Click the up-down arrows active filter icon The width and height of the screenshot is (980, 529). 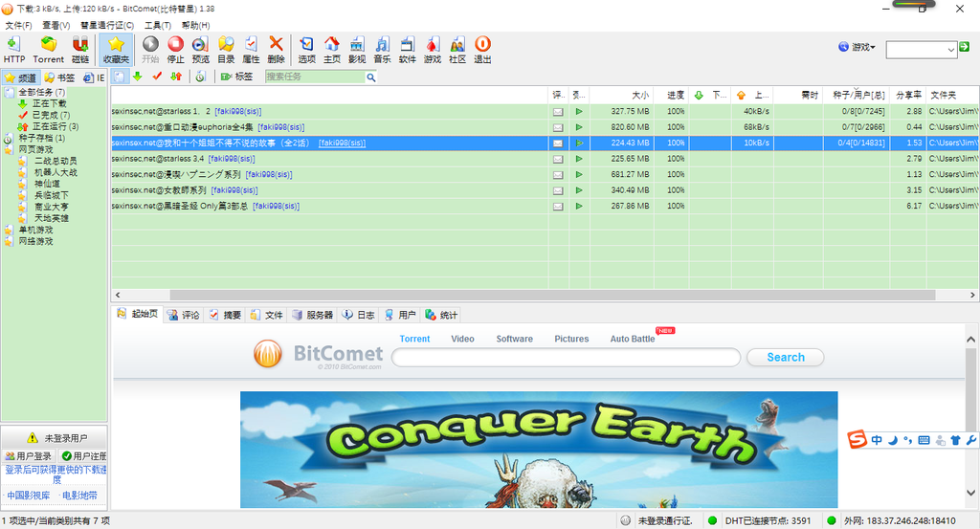(176, 77)
